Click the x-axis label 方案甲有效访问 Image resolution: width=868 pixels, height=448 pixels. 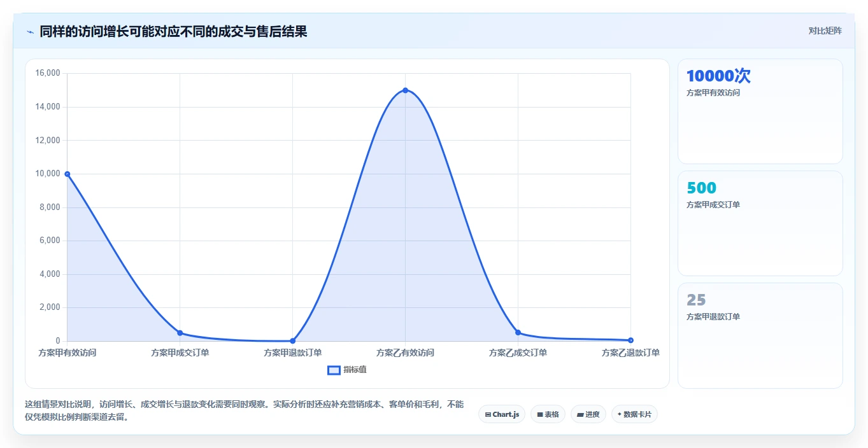(x=67, y=353)
